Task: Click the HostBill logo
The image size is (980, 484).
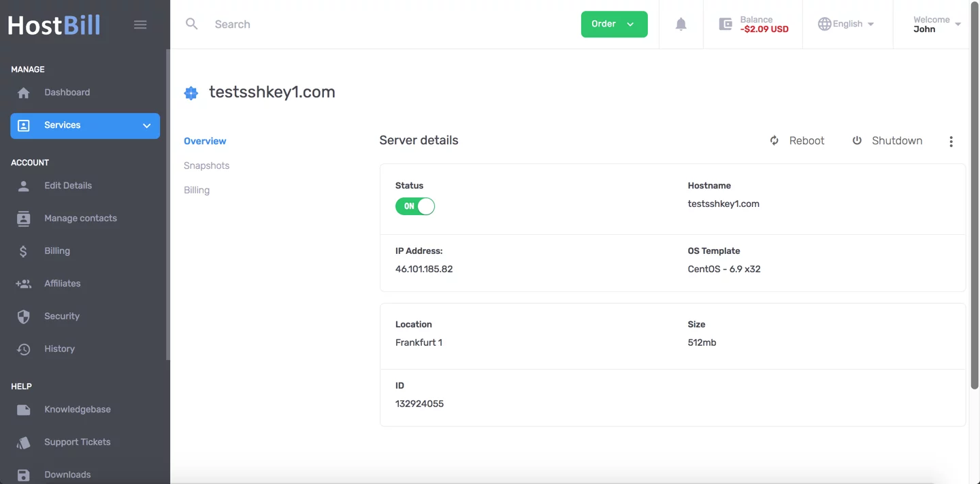Action: coord(54,25)
